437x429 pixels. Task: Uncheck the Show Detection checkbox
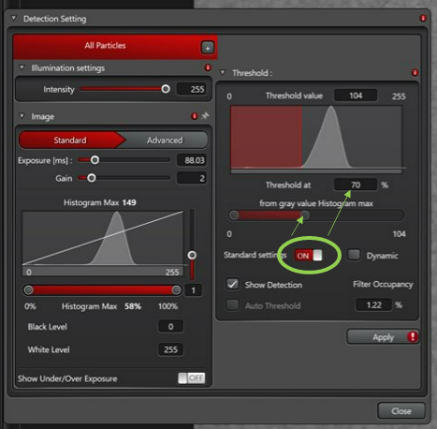(x=232, y=284)
